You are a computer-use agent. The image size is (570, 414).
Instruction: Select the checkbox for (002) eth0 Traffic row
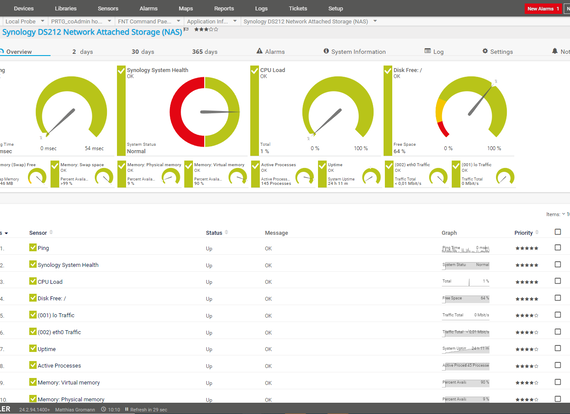click(x=558, y=331)
